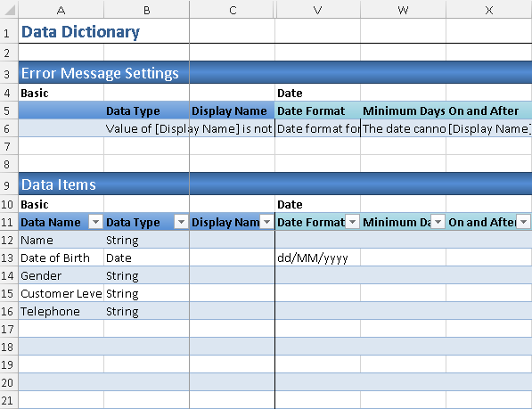Click the Select All corner triangle
The width and height of the screenshot is (532, 409).
[x=9, y=10]
